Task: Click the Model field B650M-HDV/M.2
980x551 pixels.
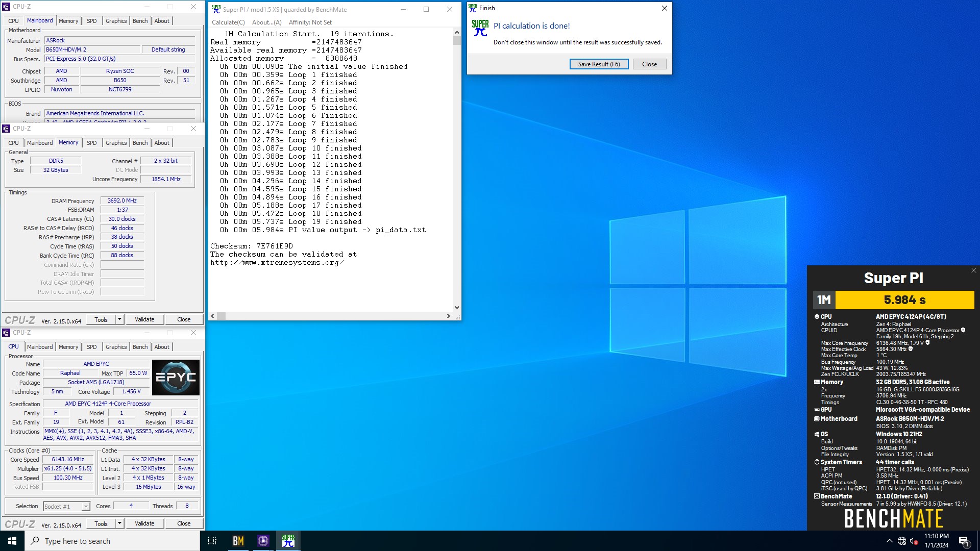Action: (92, 50)
